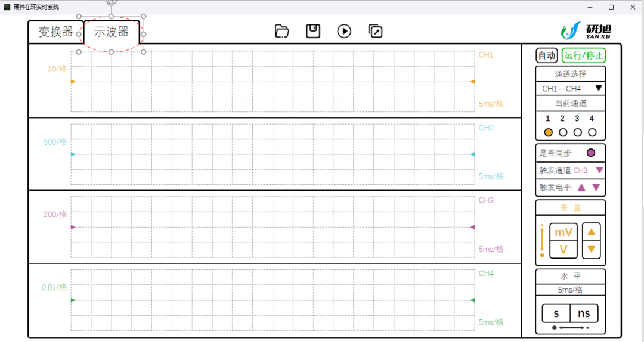
Task: Select channel 4 radio button
Action: point(592,132)
